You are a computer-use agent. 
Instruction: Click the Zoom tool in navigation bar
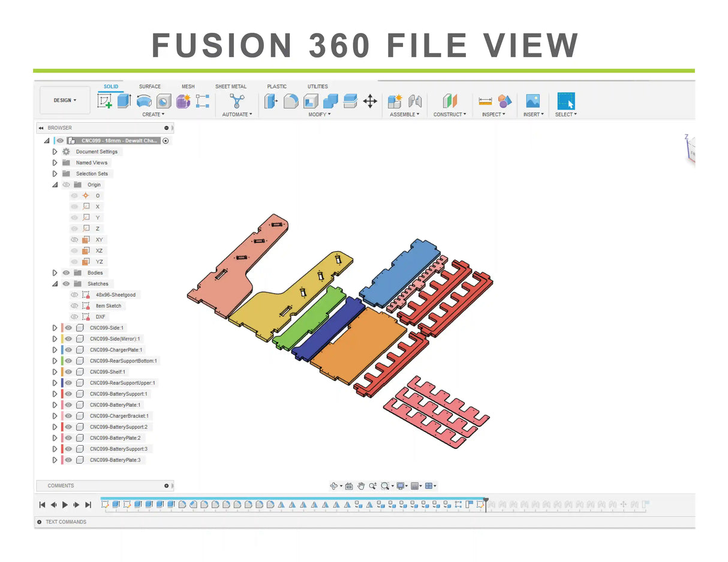click(373, 486)
